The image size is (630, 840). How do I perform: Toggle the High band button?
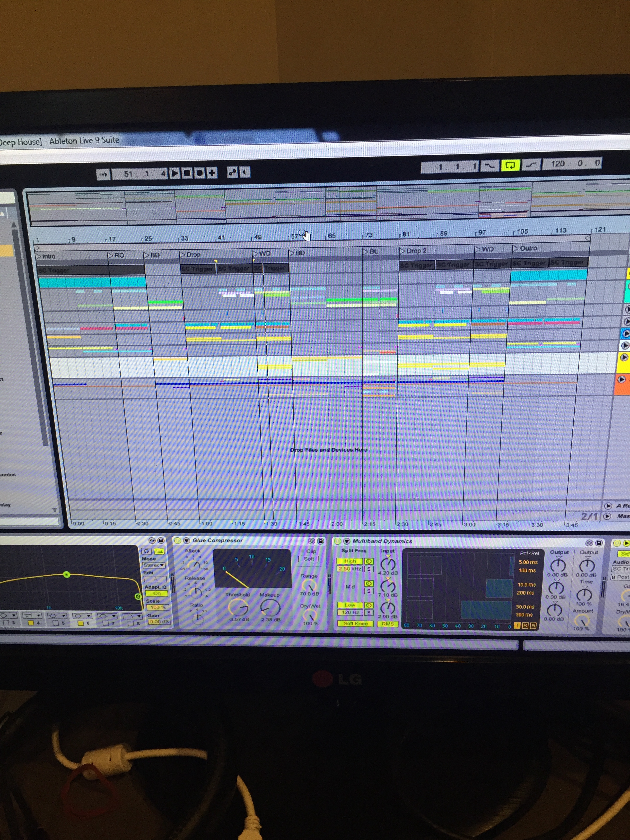(x=350, y=561)
